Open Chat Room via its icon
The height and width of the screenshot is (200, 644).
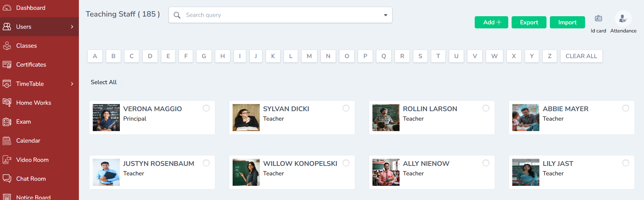click(7, 179)
